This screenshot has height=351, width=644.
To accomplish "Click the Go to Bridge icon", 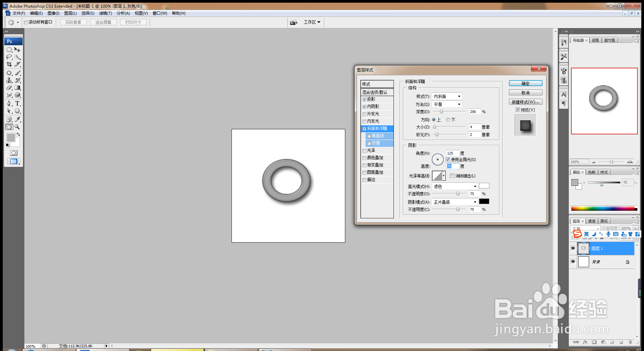I will pyautogui.click(x=293, y=22).
